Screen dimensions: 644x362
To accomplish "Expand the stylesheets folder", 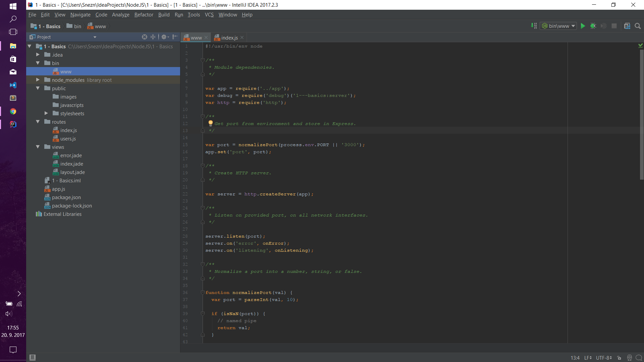I will [x=46, y=113].
